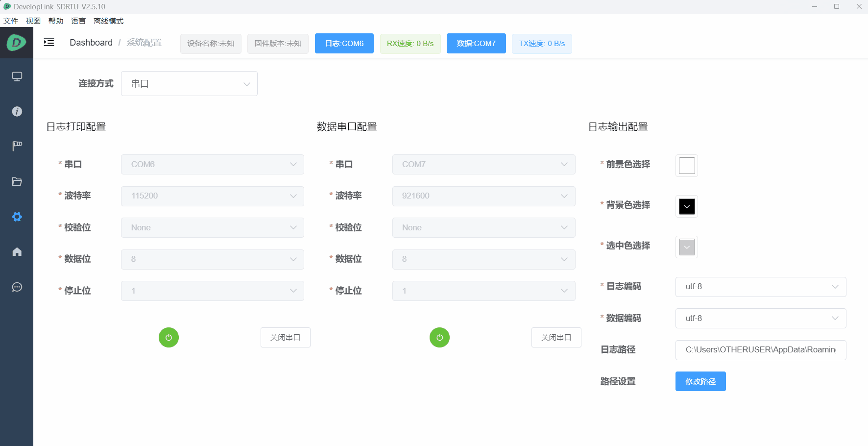The height and width of the screenshot is (446, 868).
Task: Click the 修改路径 path button
Action: coord(700,381)
